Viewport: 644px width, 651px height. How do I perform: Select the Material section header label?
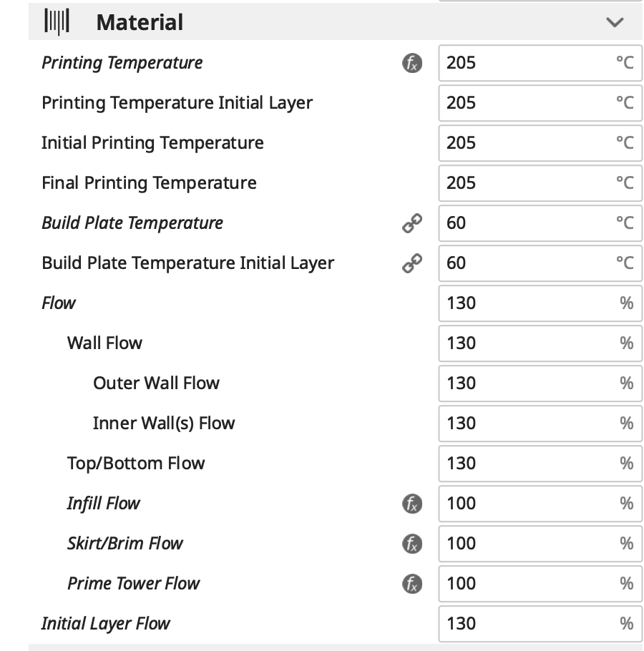139,22
